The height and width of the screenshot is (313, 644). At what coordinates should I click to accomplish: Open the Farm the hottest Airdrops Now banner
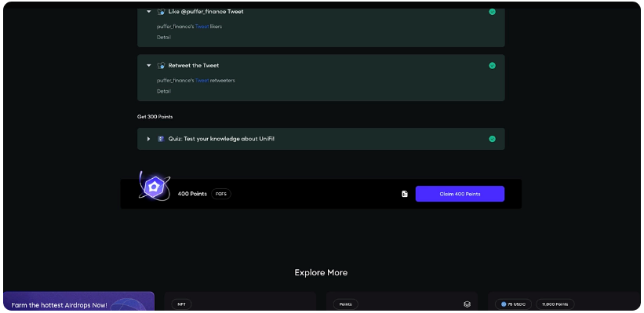(x=78, y=301)
